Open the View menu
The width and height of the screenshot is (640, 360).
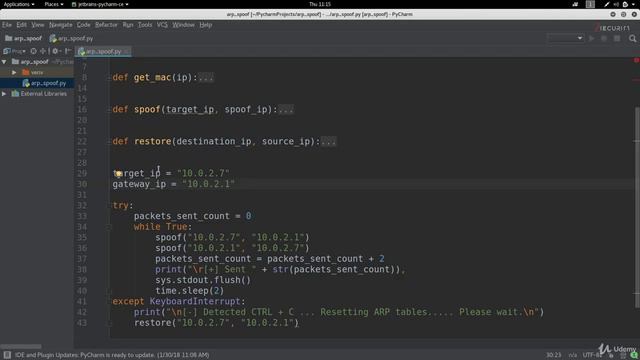click(x=38, y=25)
